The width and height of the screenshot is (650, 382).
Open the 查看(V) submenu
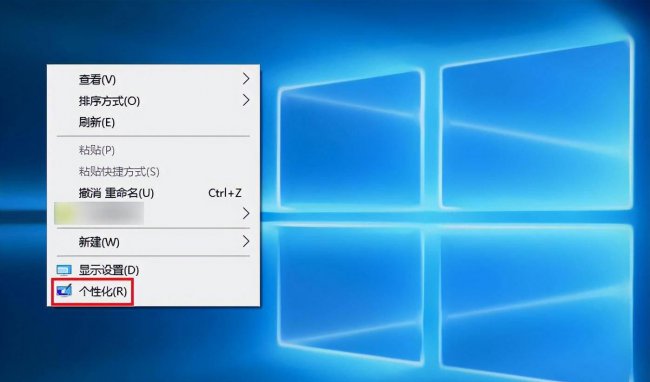153,79
